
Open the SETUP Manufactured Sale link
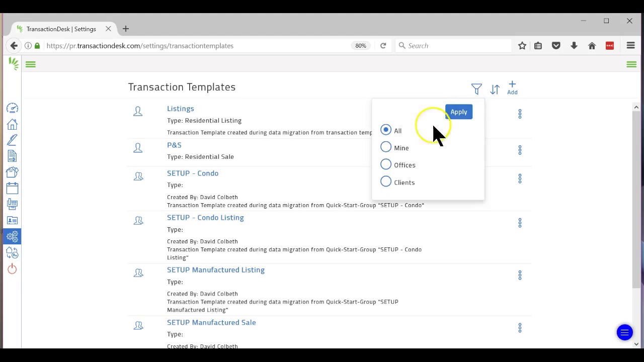point(211,322)
